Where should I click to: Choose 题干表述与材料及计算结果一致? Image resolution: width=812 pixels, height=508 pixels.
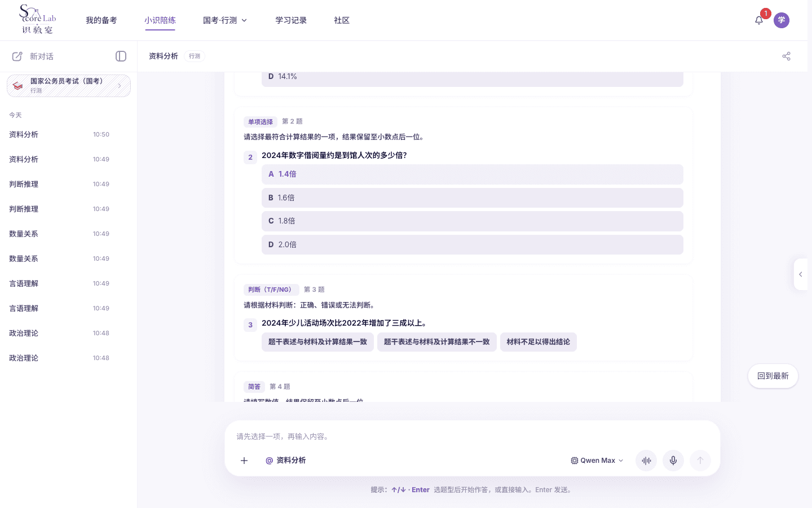point(317,342)
